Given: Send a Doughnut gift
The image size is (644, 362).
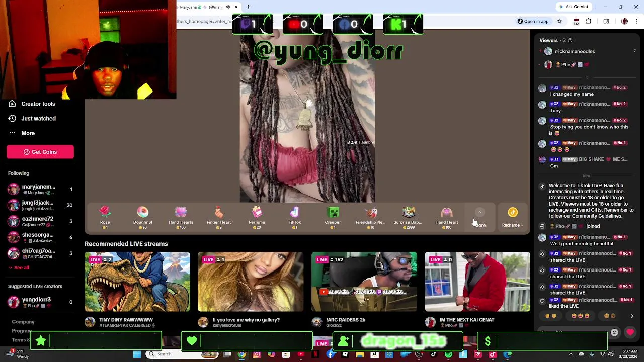Looking at the screenshot, I should 143,218.
